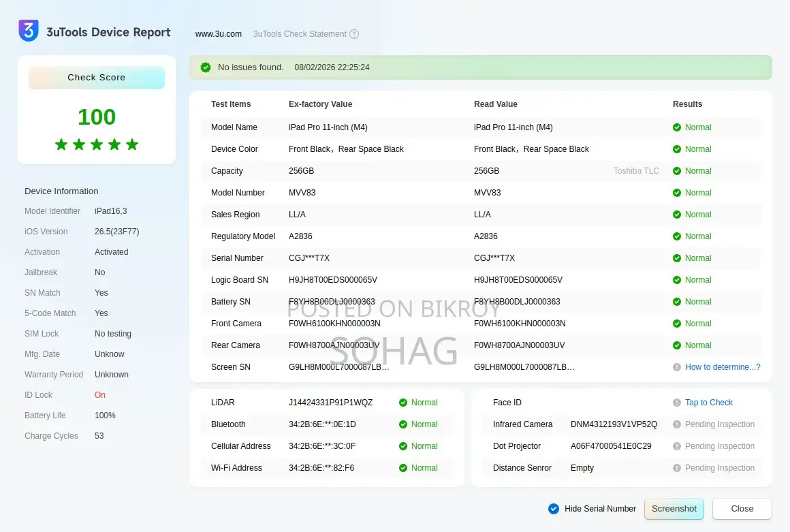Click the Battery SN Normal check icon
The width and height of the screenshot is (790, 532).
pyautogui.click(x=677, y=302)
